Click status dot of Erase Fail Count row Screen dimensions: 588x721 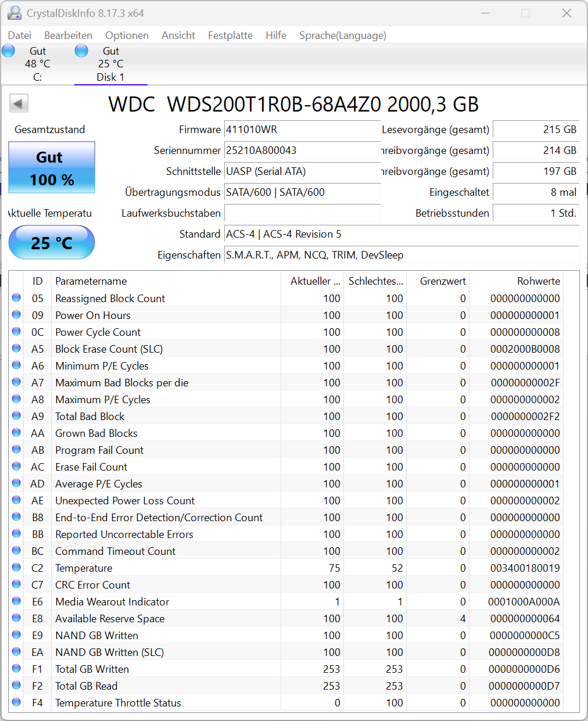[16, 466]
